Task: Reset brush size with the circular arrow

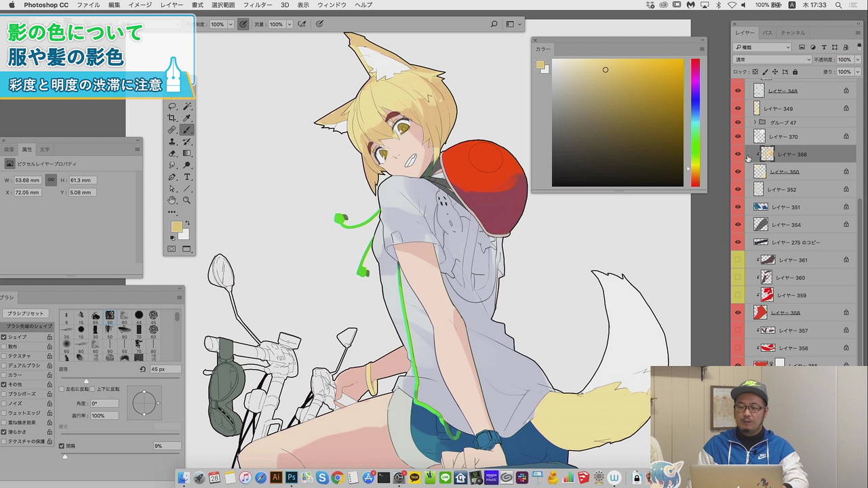Action: (x=142, y=369)
